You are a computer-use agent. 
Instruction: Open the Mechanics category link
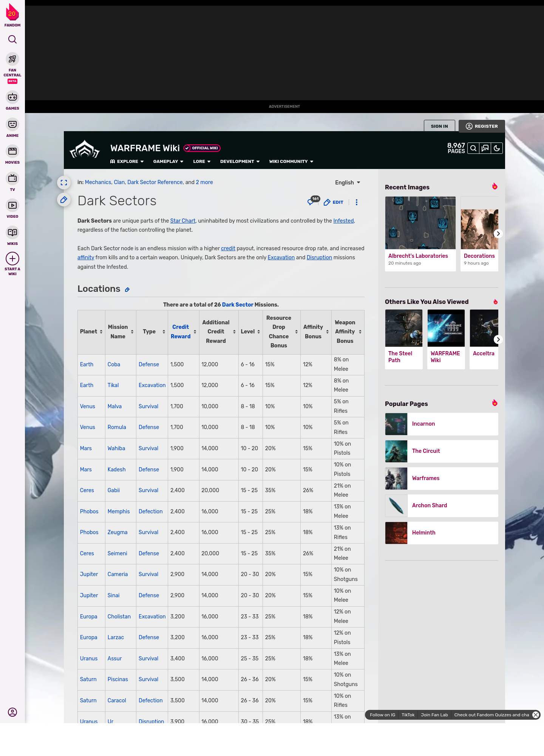tap(98, 182)
